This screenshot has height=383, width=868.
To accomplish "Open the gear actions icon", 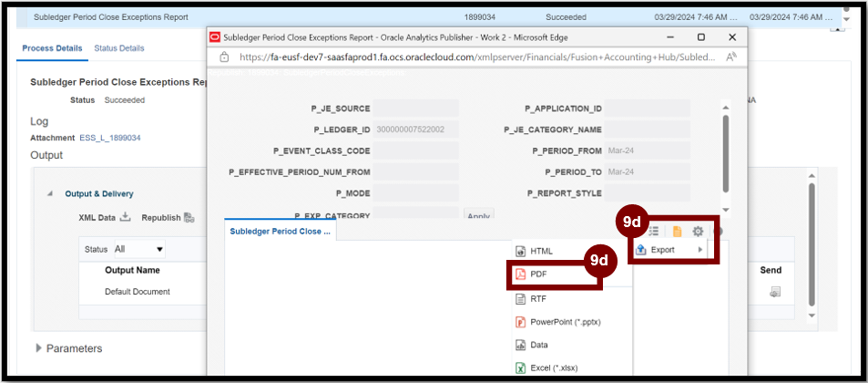I will (698, 231).
